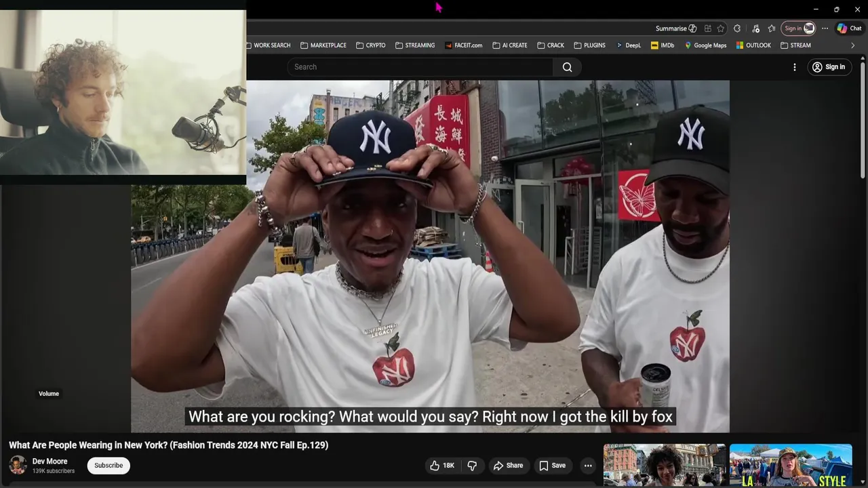
Task: Click the 139K subscribers text
Action: click(54, 471)
